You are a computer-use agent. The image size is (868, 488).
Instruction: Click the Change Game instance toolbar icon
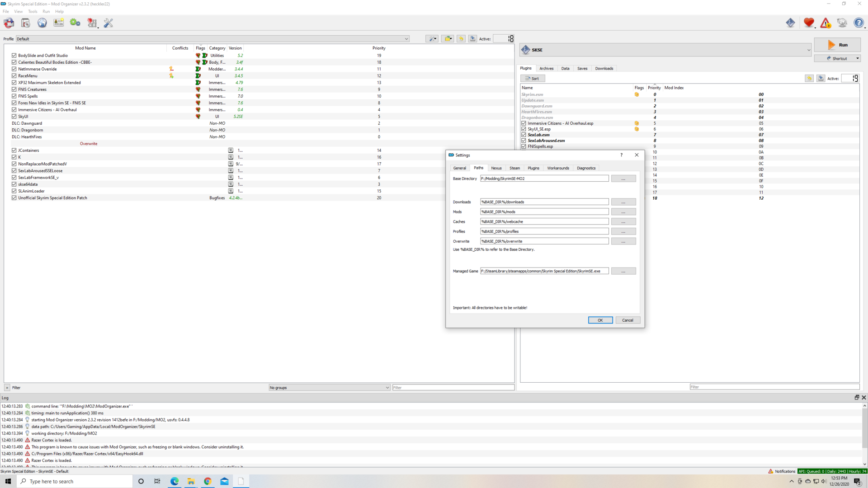[9, 23]
